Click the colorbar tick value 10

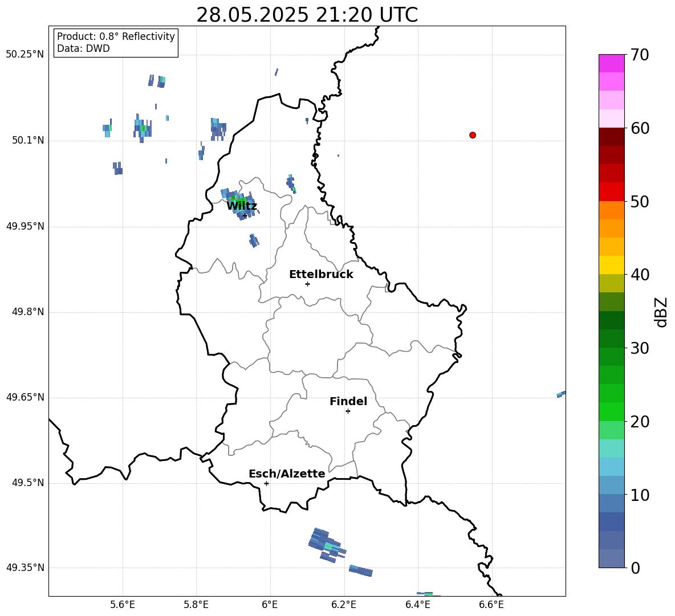tap(640, 495)
